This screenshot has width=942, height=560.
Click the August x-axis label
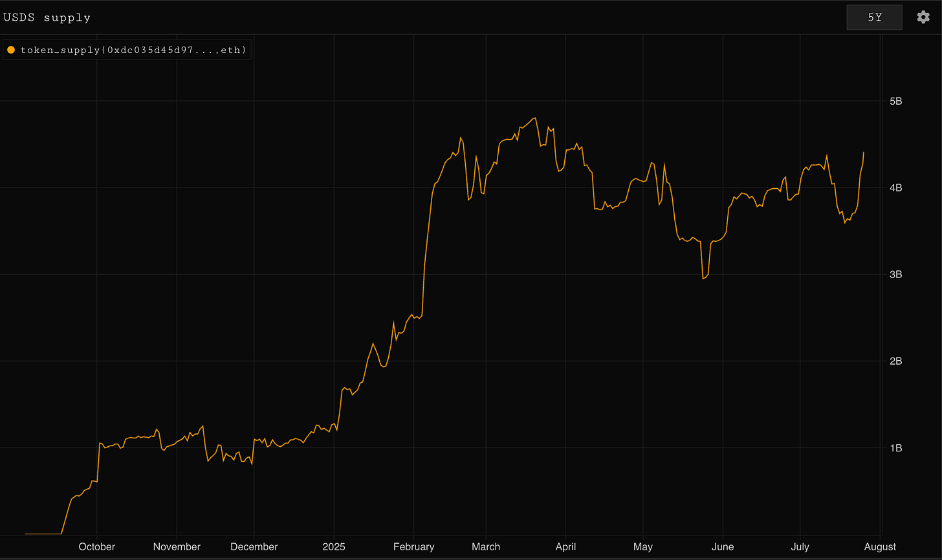[880, 547]
